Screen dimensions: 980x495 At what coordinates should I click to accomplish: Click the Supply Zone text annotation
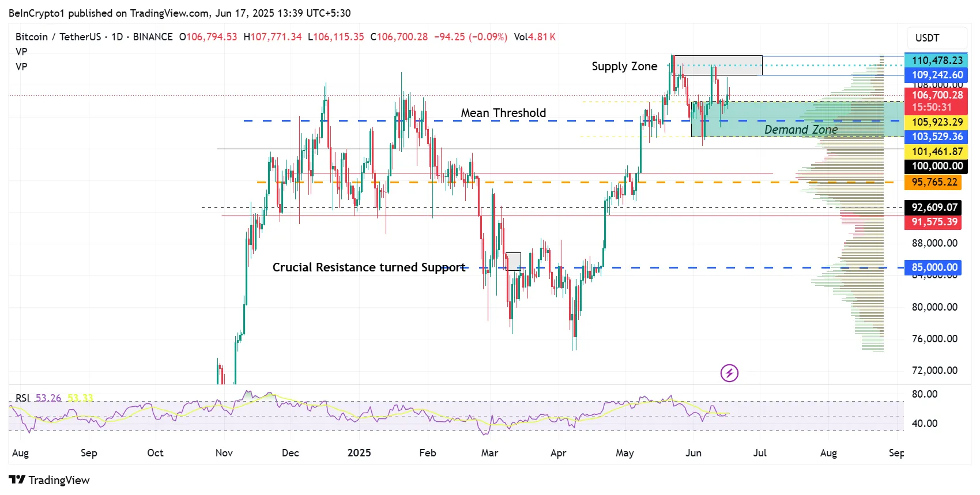pos(624,66)
